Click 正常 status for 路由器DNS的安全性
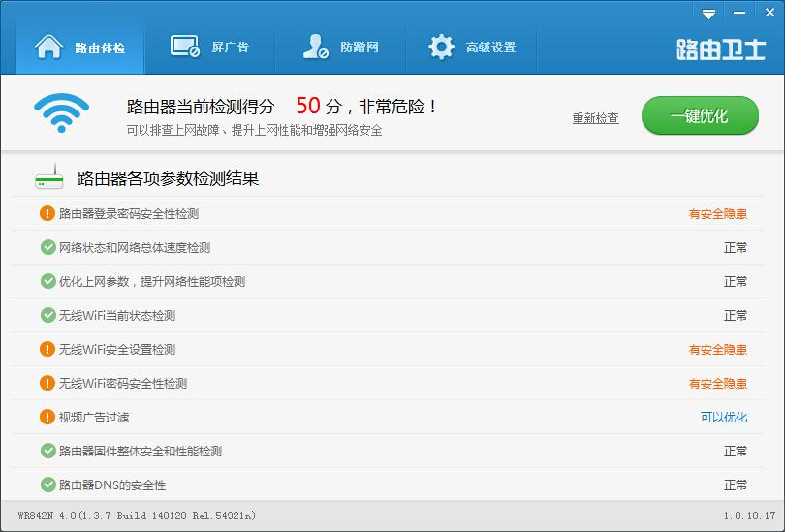 pyautogui.click(x=736, y=485)
